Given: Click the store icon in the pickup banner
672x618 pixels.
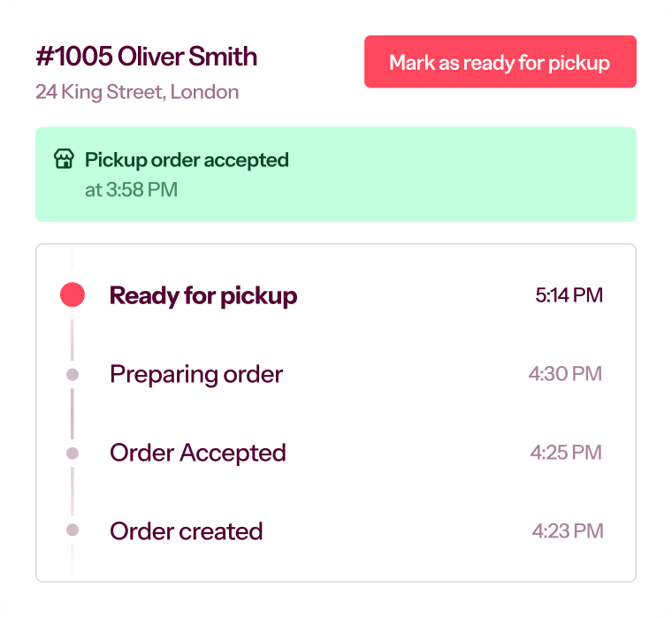Looking at the screenshot, I should coord(63,160).
